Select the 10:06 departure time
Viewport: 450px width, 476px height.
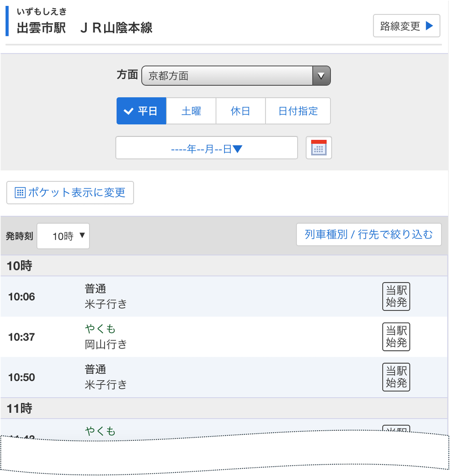pos(22,297)
